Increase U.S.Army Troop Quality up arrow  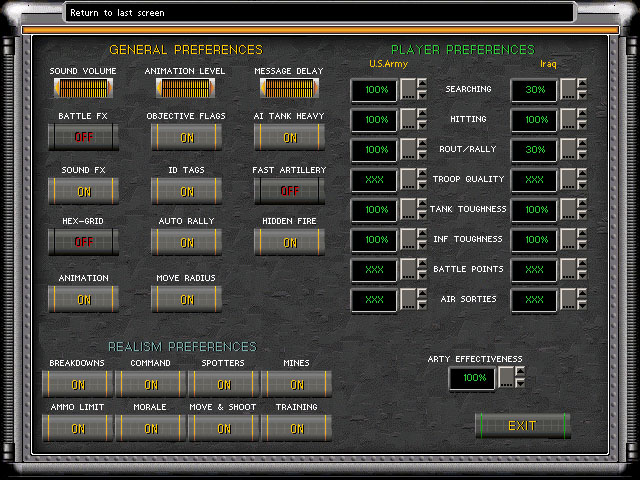pos(422,173)
